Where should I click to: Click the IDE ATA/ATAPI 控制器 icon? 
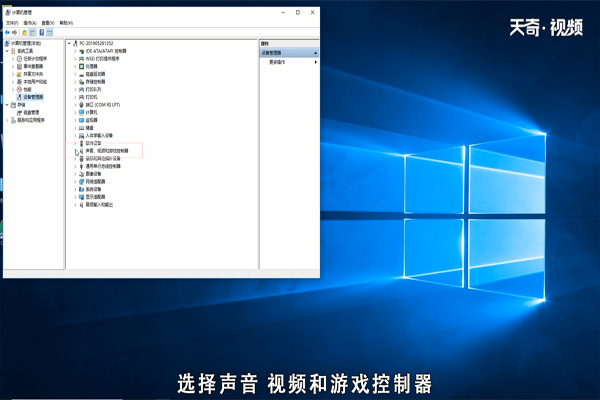[x=82, y=51]
